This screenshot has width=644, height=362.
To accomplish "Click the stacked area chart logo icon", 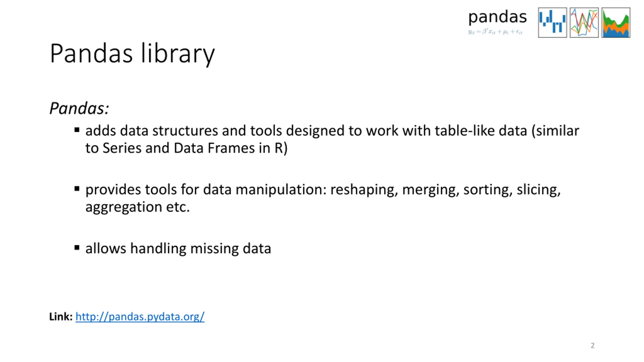I will pos(616,23).
